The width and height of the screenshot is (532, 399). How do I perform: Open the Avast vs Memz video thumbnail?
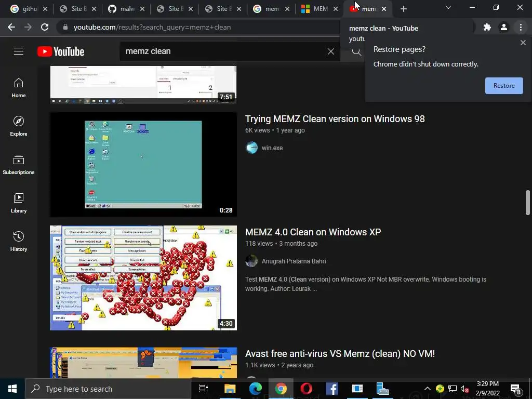tap(143, 362)
